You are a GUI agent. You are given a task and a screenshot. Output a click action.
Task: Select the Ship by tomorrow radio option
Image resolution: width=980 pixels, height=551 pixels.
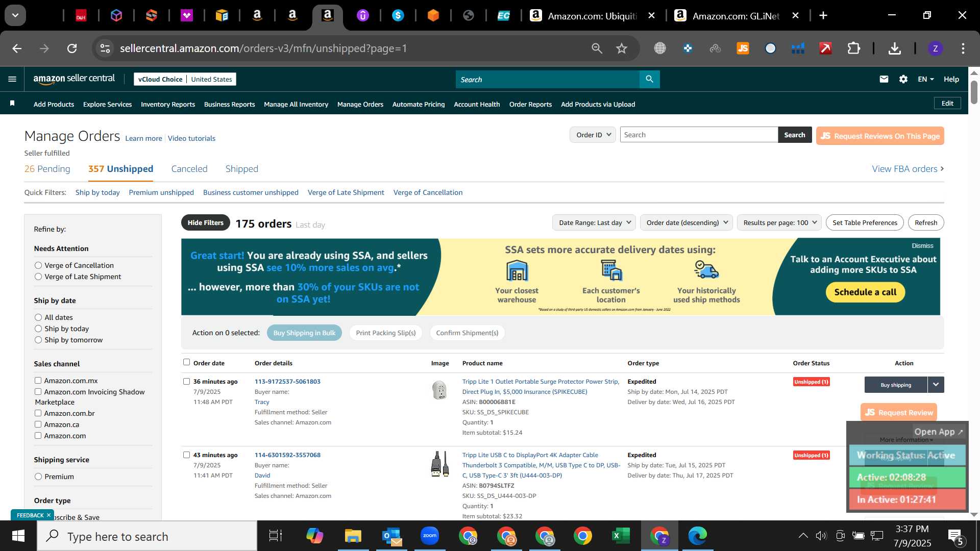[38, 340]
